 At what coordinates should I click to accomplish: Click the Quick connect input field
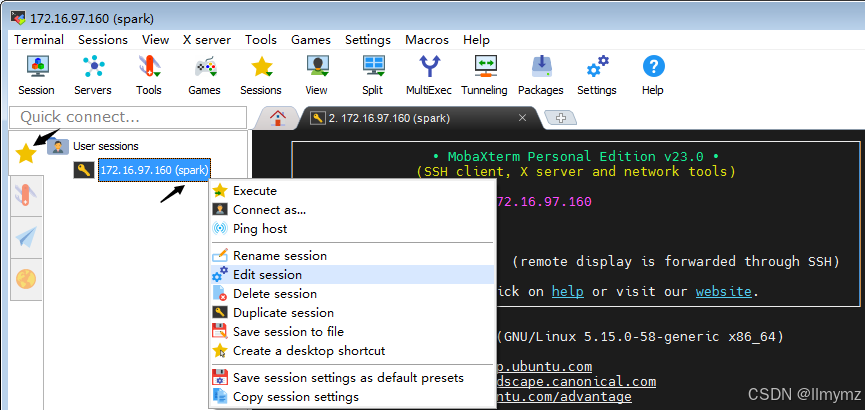pyautogui.click(x=128, y=118)
